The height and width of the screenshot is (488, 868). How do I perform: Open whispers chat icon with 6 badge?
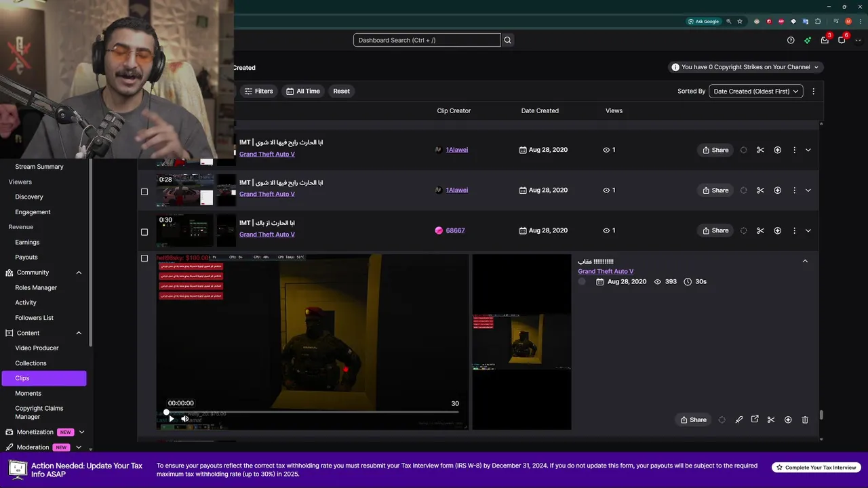(x=842, y=40)
